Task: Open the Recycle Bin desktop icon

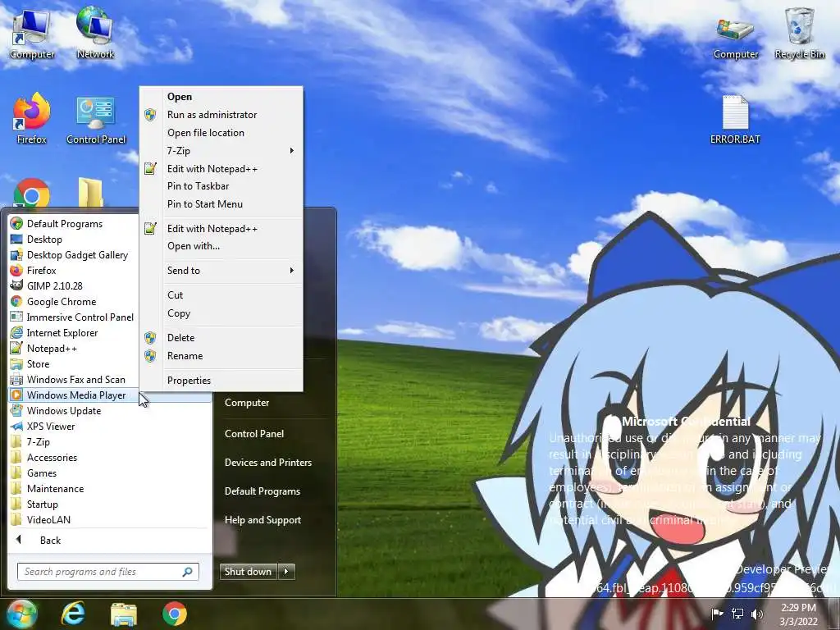Action: [x=799, y=33]
